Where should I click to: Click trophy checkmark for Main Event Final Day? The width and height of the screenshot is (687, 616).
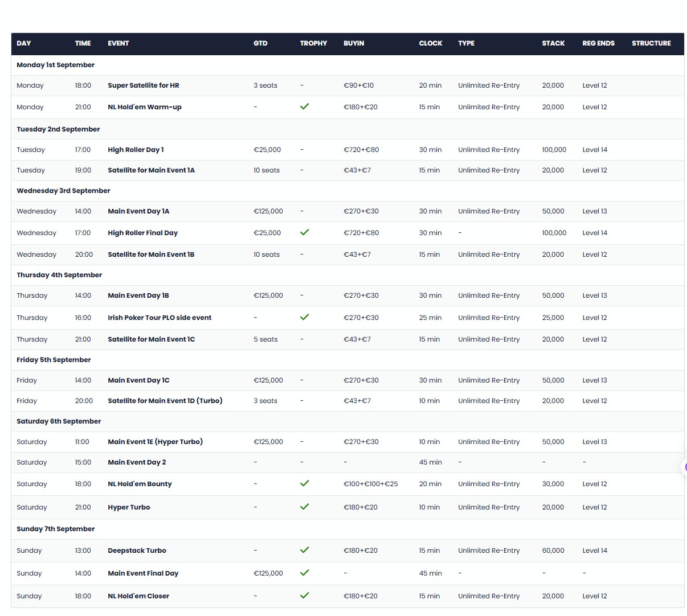point(305,573)
